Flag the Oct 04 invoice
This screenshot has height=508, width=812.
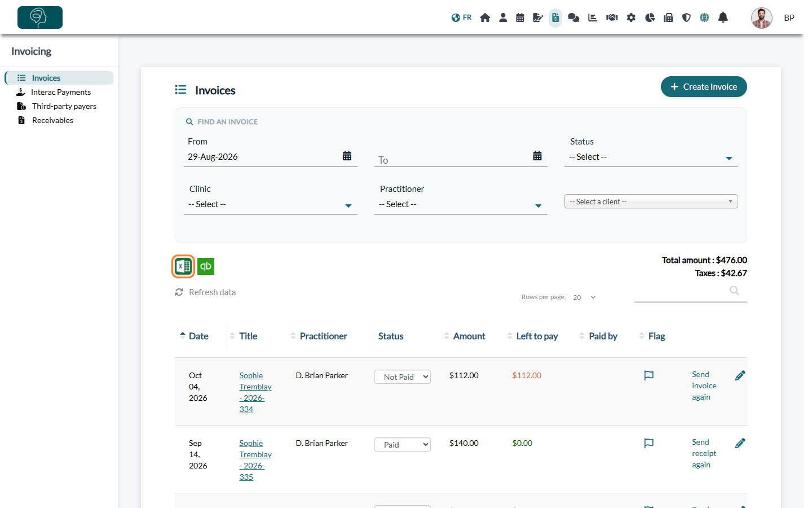click(649, 375)
